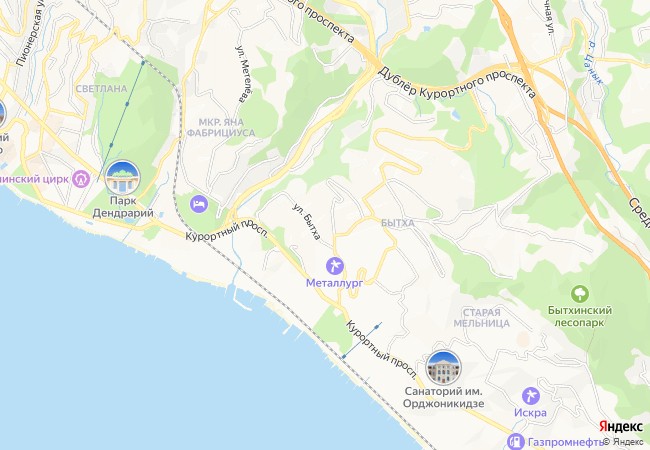Click the СВЕТЛАНА district label
Screen dimensions: 650x450
pyautogui.click(x=102, y=89)
